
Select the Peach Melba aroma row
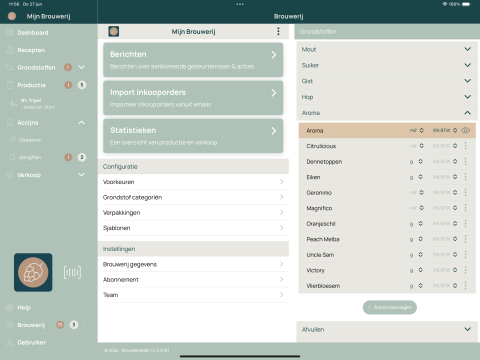tap(387, 239)
